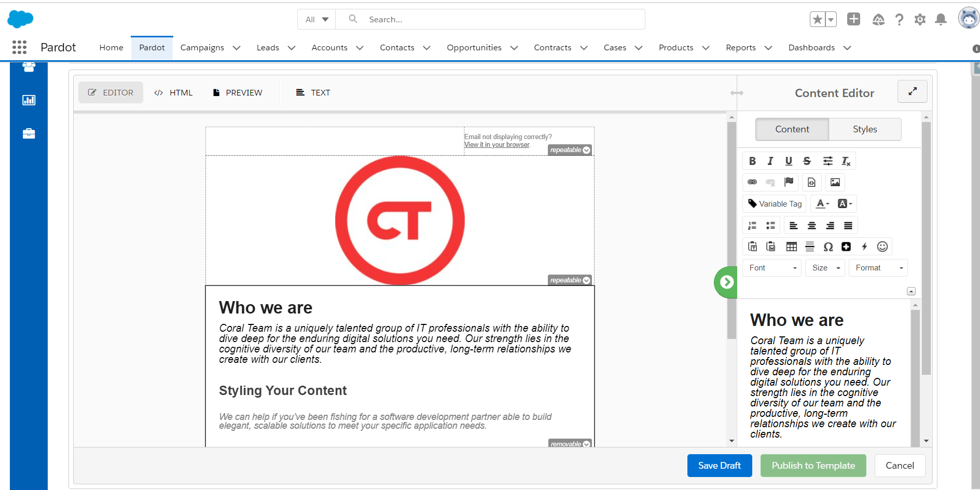The image size is (980, 490).
Task: Insert an emoji with the smiley icon
Action: pos(882,247)
